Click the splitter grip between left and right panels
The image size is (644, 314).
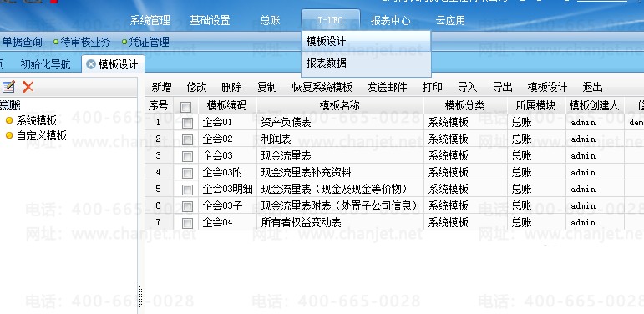(x=141, y=296)
